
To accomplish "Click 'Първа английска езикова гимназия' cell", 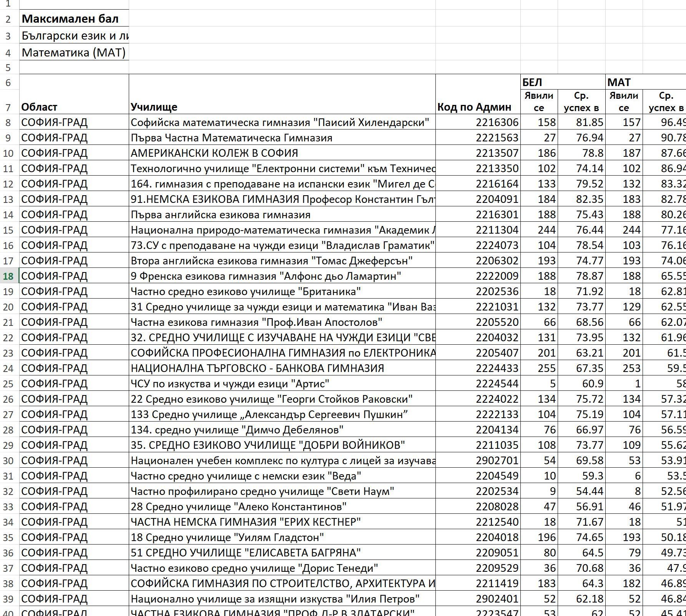I will 282,214.
